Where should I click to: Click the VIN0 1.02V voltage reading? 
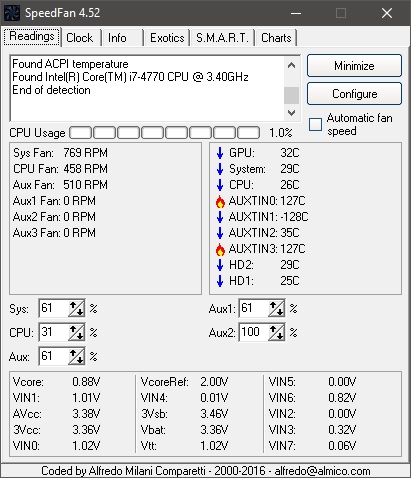click(56, 446)
